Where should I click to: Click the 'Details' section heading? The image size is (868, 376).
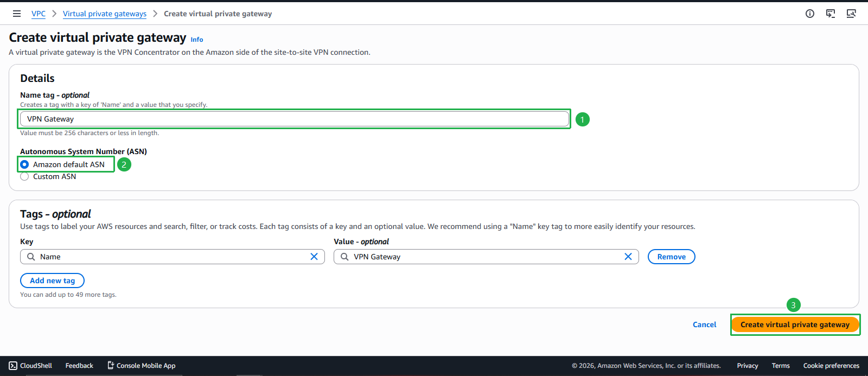click(37, 78)
